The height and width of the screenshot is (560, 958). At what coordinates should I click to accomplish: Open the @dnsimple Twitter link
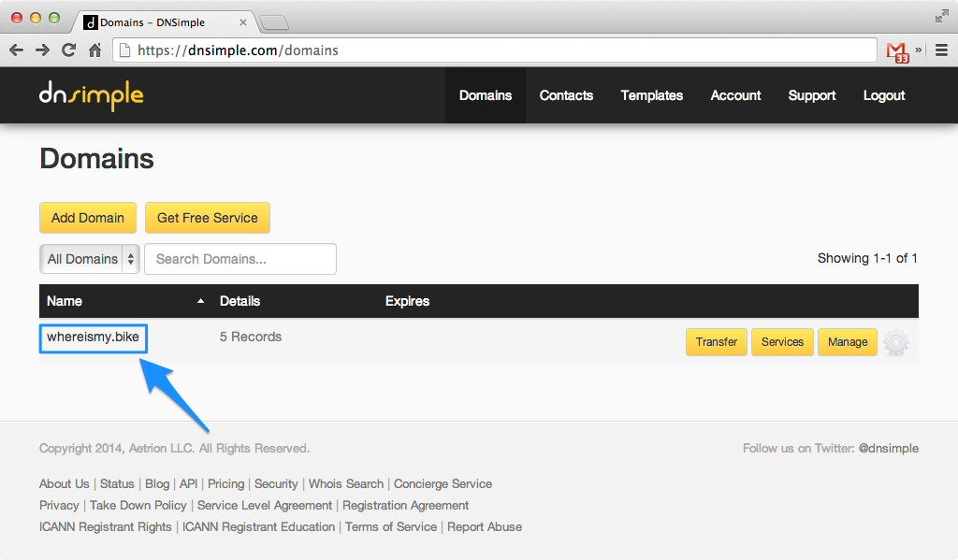tap(889, 448)
